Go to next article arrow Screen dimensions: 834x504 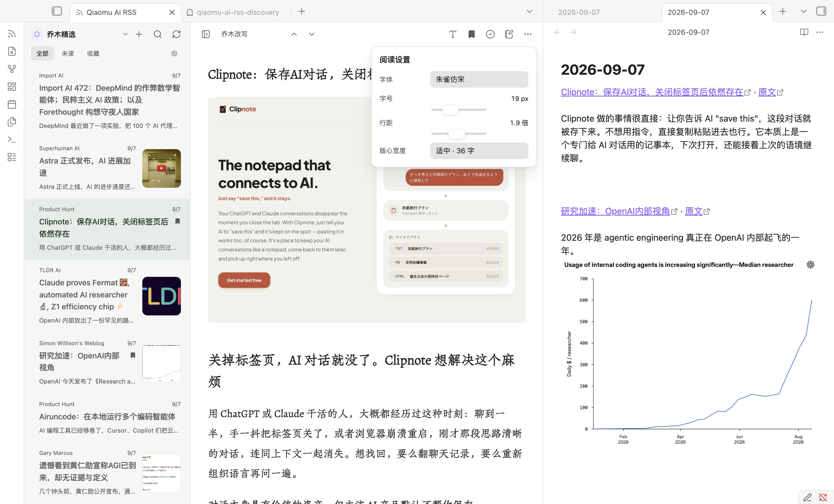tap(312, 34)
